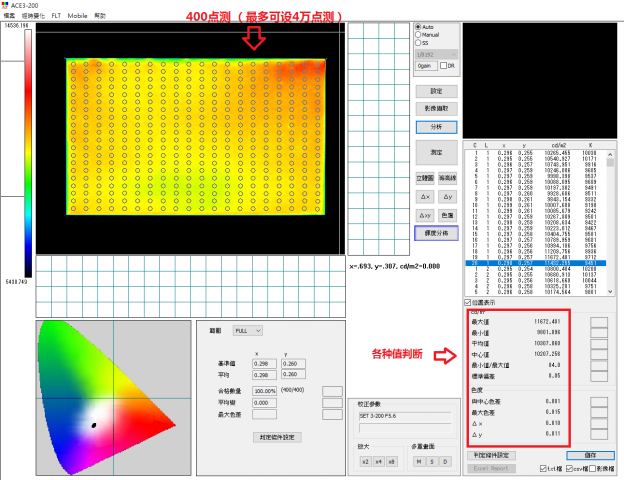
Task: Click the 分析 analyze button
Action: (436, 128)
